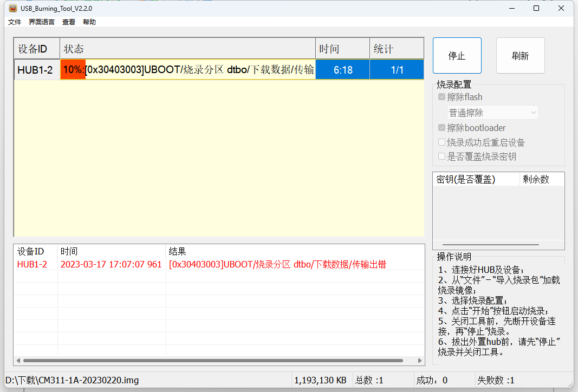Minimize the USB Burning Tool window
578x392 pixels.
(512, 8)
